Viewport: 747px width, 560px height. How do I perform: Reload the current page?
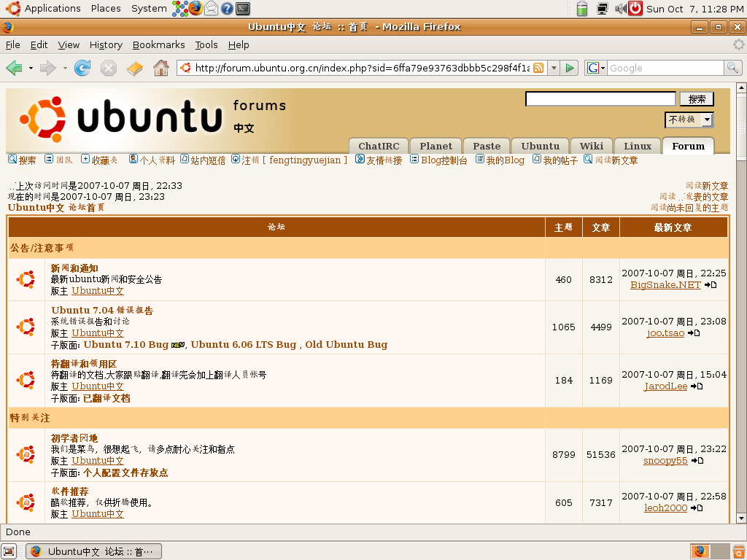[x=82, y=68]
